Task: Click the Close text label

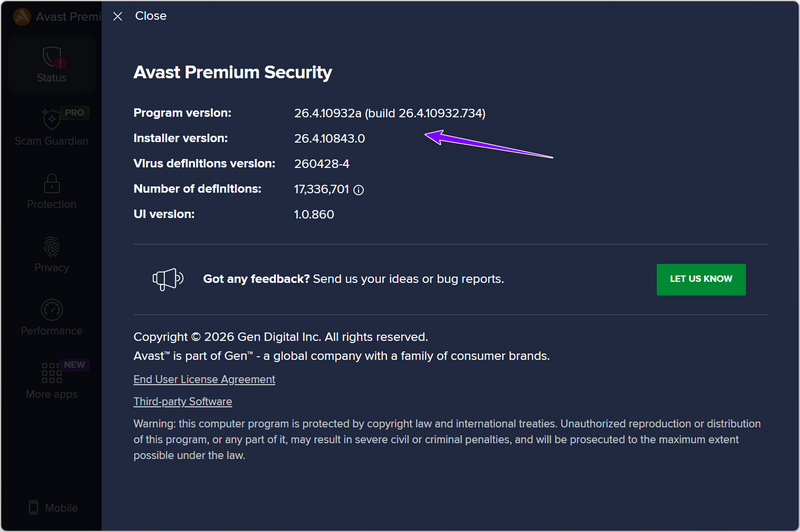Action: pyautogui.click(x=151, y=16)
